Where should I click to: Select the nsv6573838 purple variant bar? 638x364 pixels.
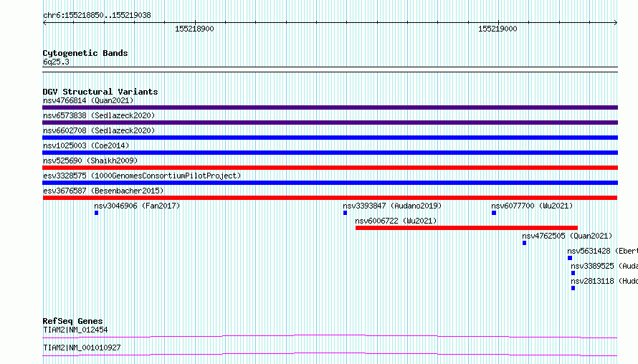pyautogui.click(x=330, y=123)
